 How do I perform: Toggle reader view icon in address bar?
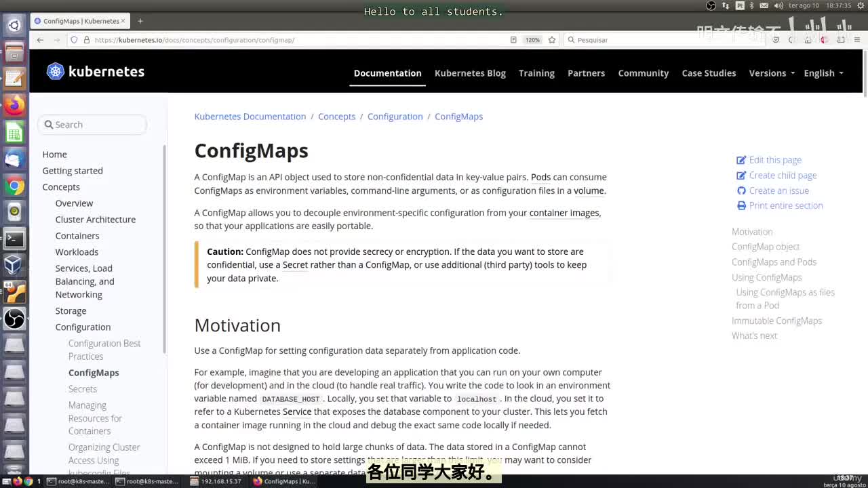513,40
